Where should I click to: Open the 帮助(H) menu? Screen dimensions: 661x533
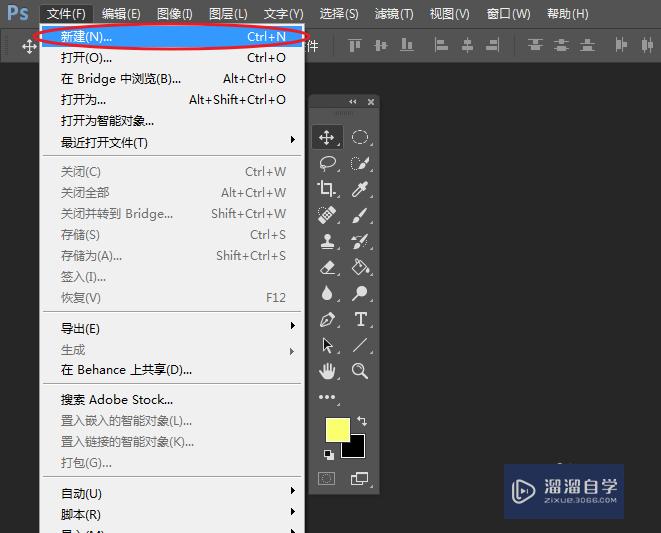567,14
